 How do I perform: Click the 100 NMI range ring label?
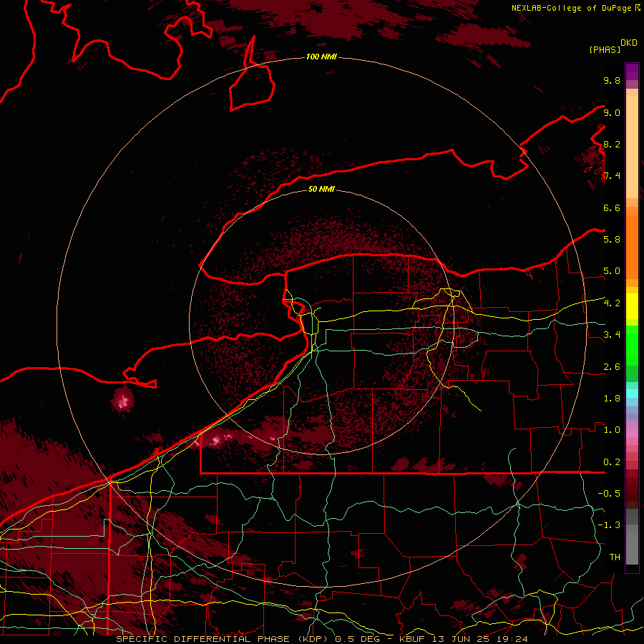321,57
